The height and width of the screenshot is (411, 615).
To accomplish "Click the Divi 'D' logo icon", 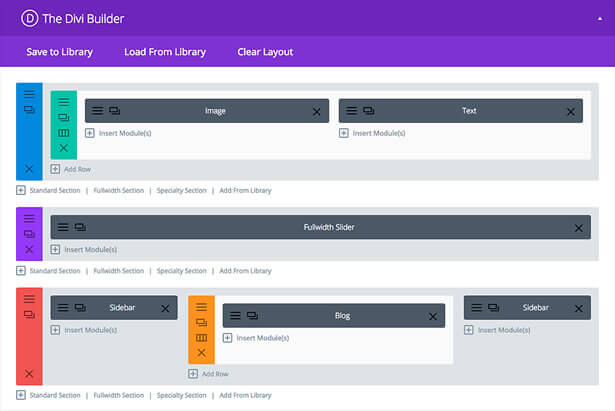I will pyautogui.click(x=29, y=18).
